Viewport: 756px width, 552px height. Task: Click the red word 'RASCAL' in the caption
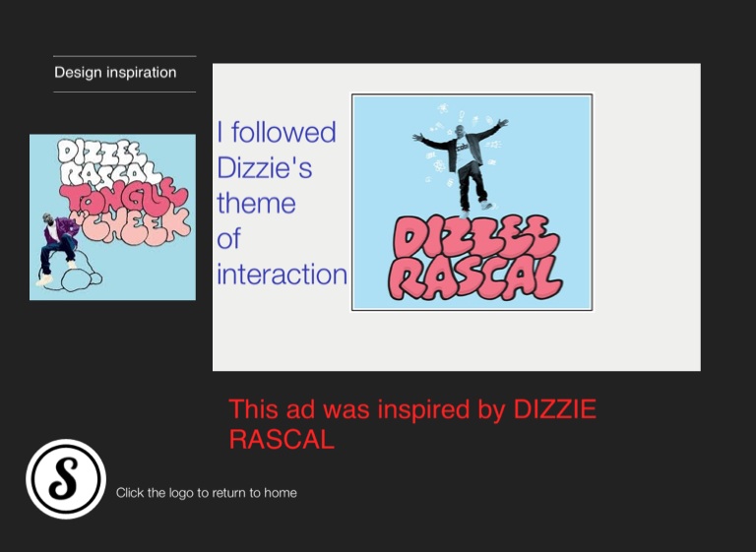pos(282,440)
